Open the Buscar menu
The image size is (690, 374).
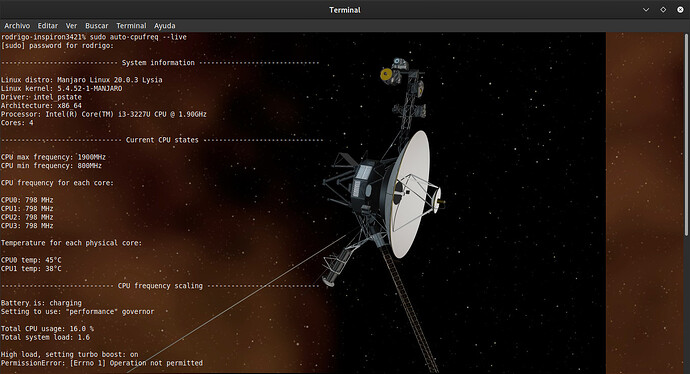pyautogui.click(x=97, y=26)
